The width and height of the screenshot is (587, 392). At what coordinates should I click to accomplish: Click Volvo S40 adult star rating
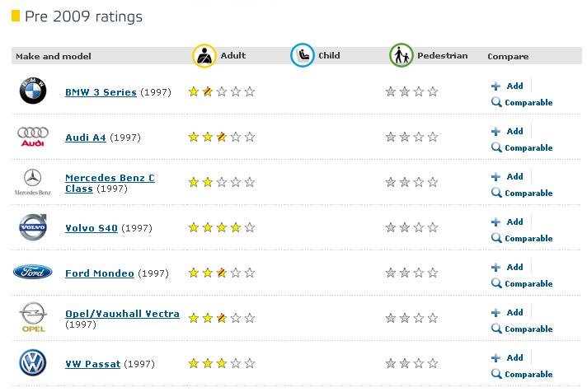(x=222, y=227)
